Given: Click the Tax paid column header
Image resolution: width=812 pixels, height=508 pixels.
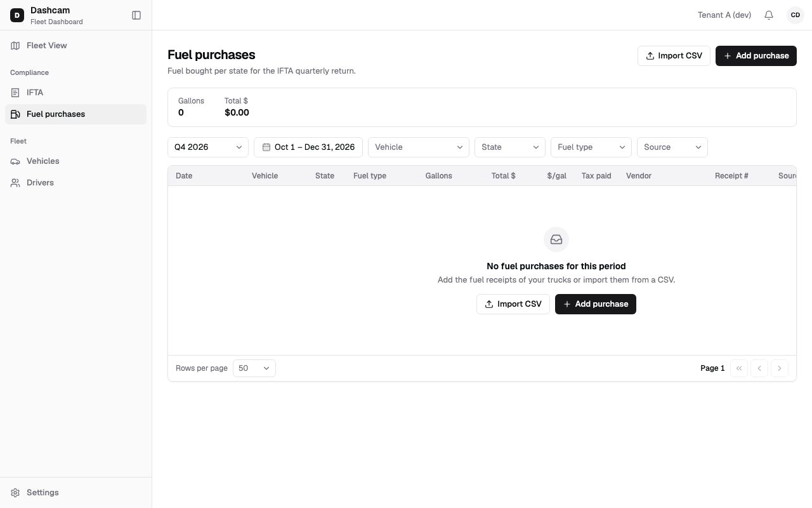Looking at the screenshot, I should [596, 176].
